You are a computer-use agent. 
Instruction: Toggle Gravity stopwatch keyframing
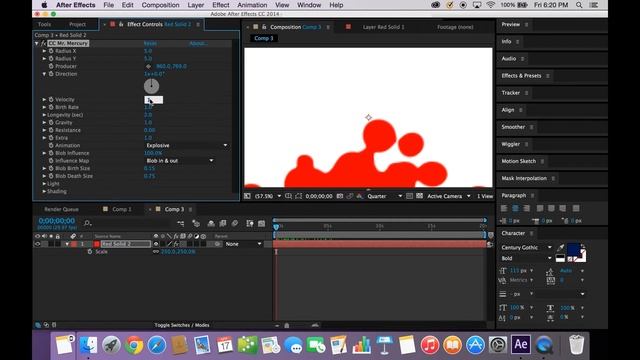51,122
